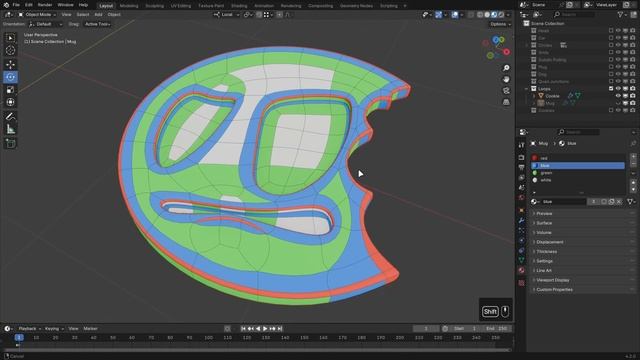Image resolution: width=640 pixels, height=360 pixels.
Task: Toggle the snapping magnet in header
Action: 260,15
